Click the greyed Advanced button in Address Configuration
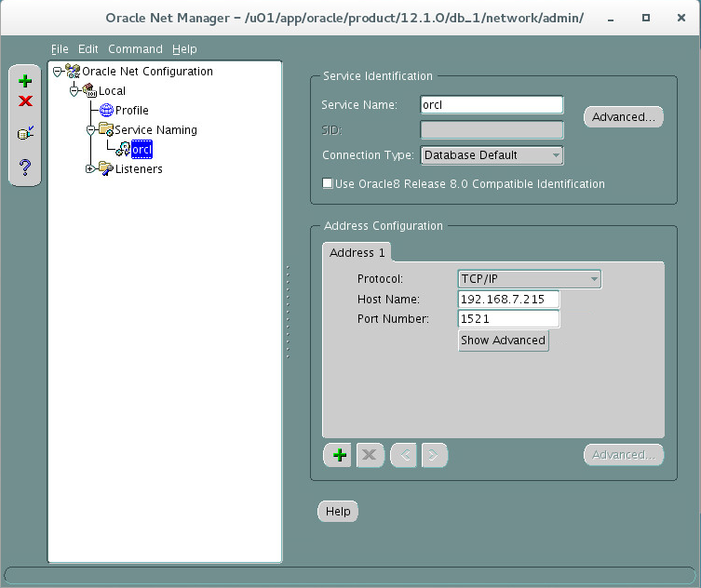The image size is (701, 588). [623, 455]
